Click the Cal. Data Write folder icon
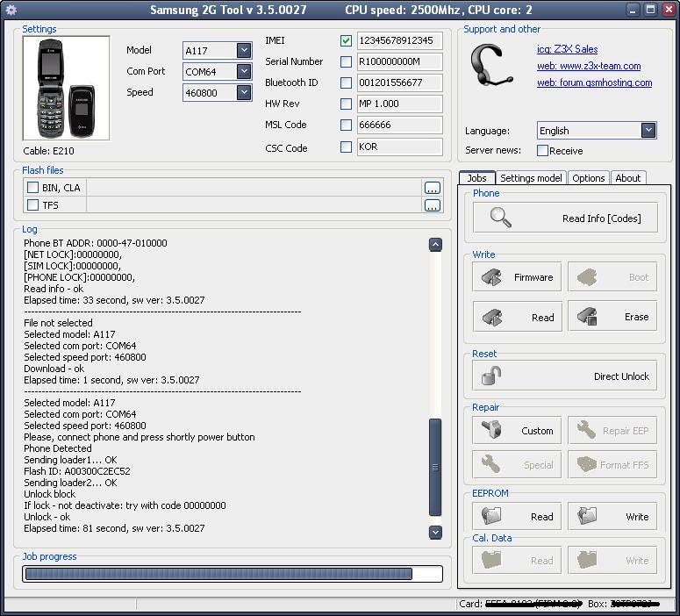 (587, 559)
